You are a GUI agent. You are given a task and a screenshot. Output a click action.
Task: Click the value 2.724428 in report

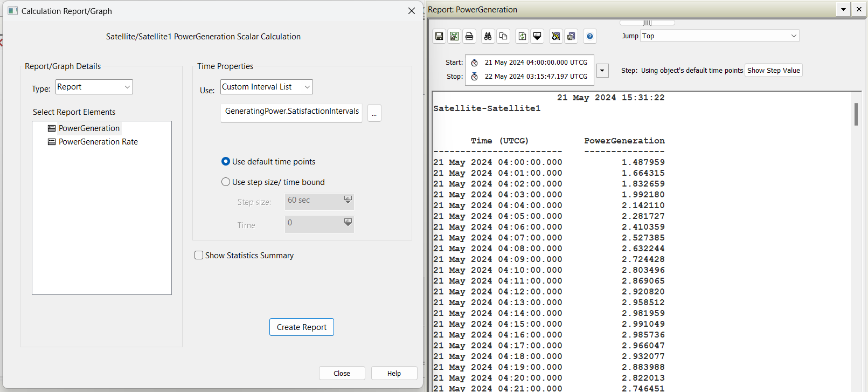643,259
